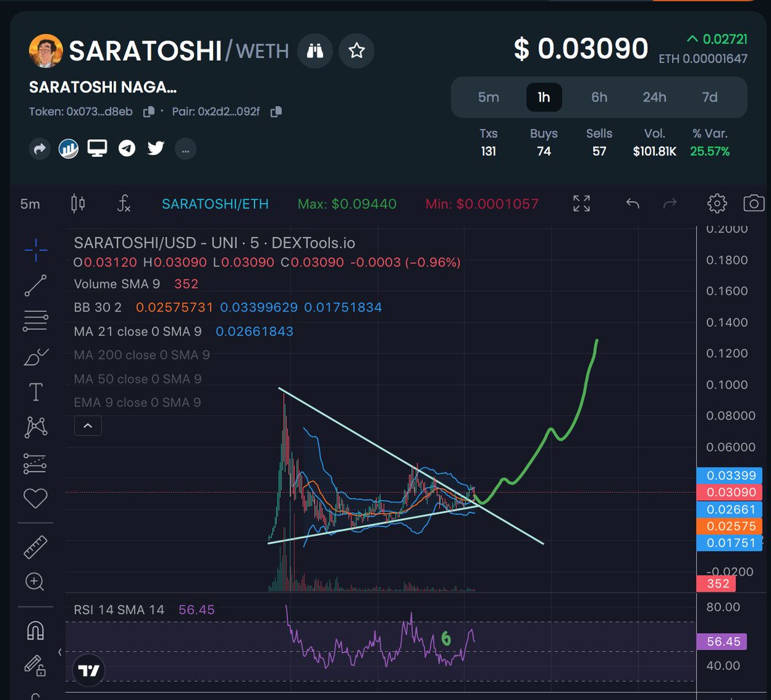This screenshot has height=700, width=771.
Task: Click the 0.03399 blue price label
Action: click(x=729, y=476)
